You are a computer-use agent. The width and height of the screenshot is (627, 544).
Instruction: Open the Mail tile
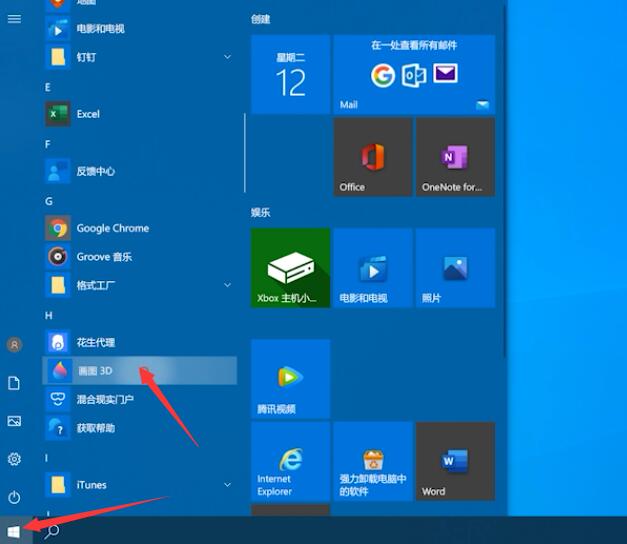[415, 74]
